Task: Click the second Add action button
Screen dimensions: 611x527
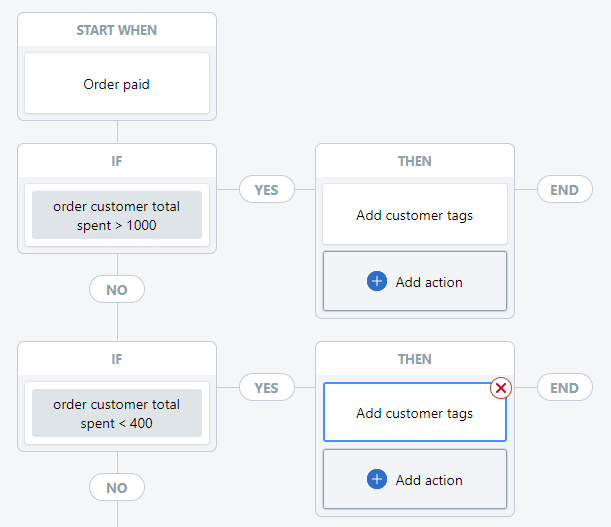Action: [414, 480]
